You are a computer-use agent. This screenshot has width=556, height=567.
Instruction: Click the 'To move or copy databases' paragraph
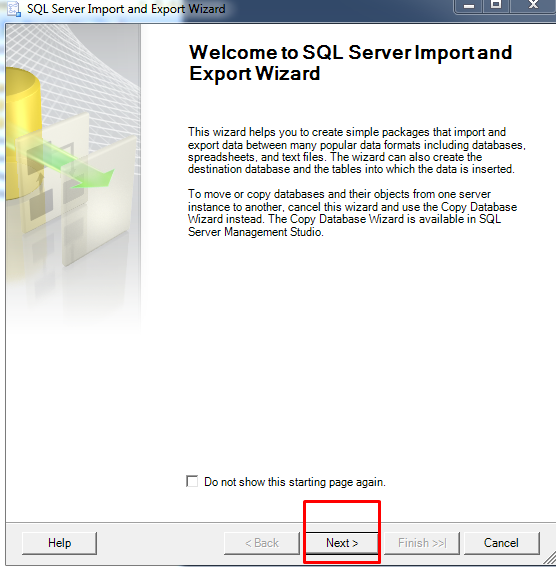(352, 213)
